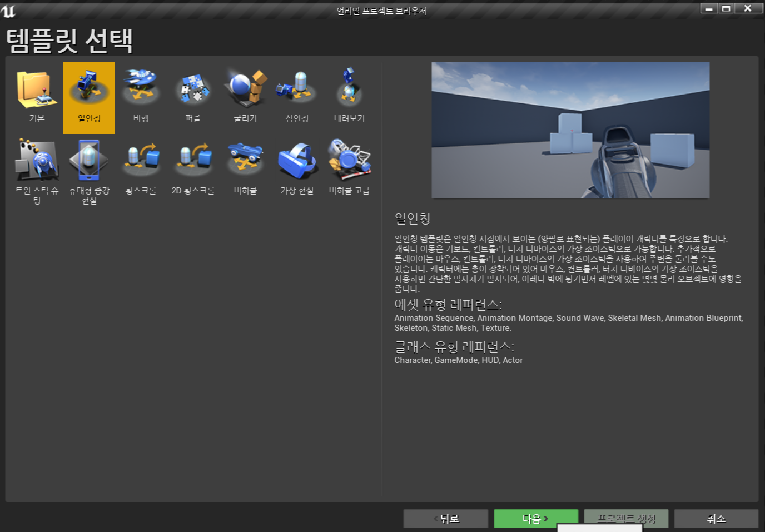This screenshot has height=532, width=765.
Task: Choose the 횡스크롤 side scroller template
Action: (141, 171)
